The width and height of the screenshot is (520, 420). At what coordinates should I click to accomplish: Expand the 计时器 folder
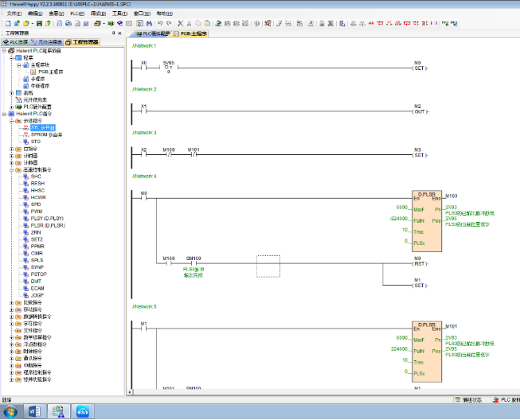pyautogui.click(x=11, y=155)
